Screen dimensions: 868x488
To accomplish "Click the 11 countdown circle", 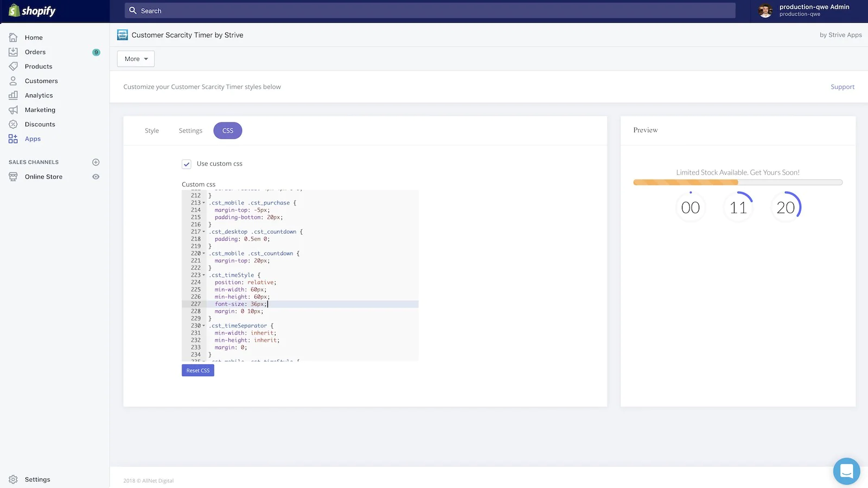I will [738, 207].
